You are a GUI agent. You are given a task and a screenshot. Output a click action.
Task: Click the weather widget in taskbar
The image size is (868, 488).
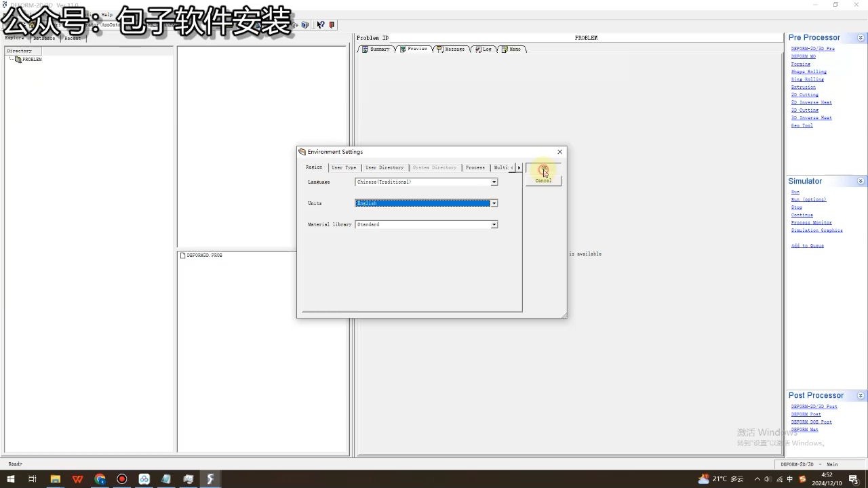tap(720, 479)
